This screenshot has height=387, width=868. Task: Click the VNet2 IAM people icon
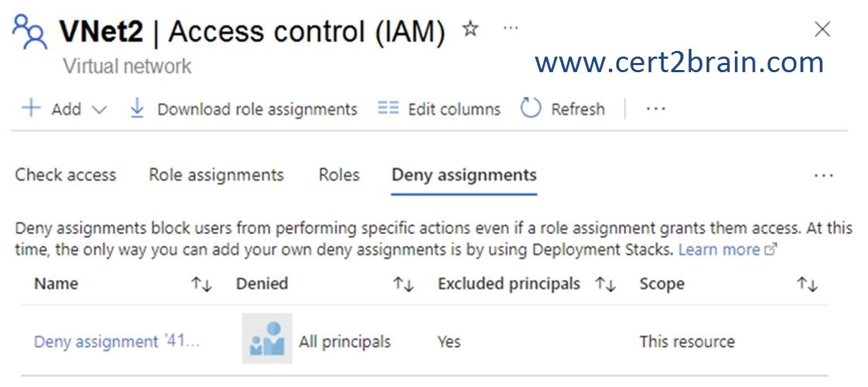pyautogui.click(x=30, y=33)
